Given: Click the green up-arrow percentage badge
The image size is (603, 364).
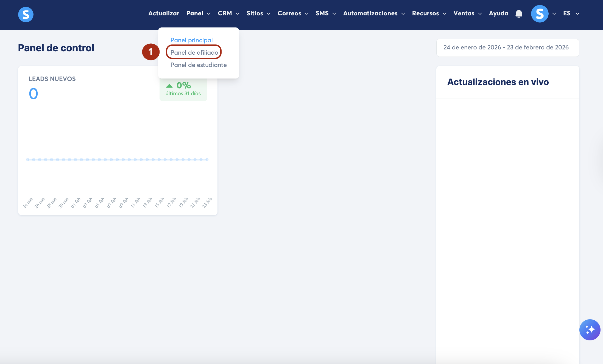Looking at the screenshot, I should click(x=183, y=89).
